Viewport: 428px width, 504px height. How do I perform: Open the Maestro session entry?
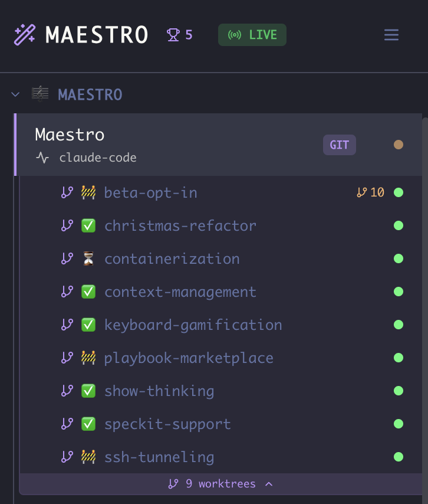pos(70,135)
